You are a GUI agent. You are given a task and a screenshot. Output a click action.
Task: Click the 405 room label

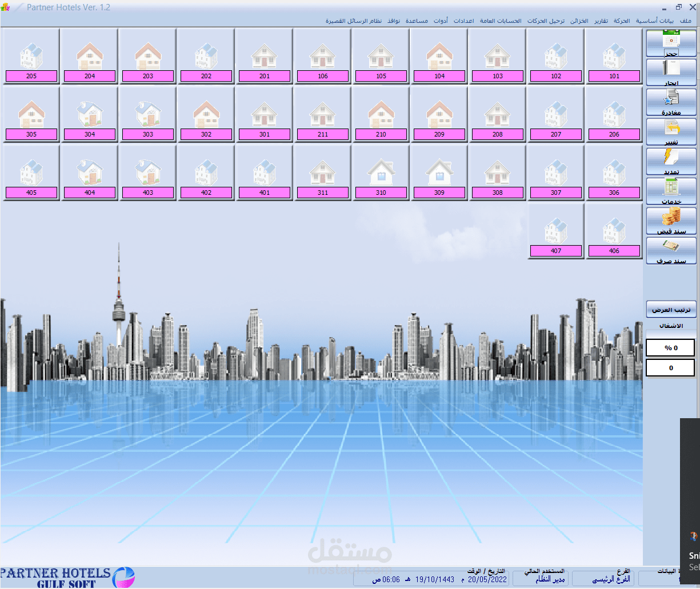[31, 193]
